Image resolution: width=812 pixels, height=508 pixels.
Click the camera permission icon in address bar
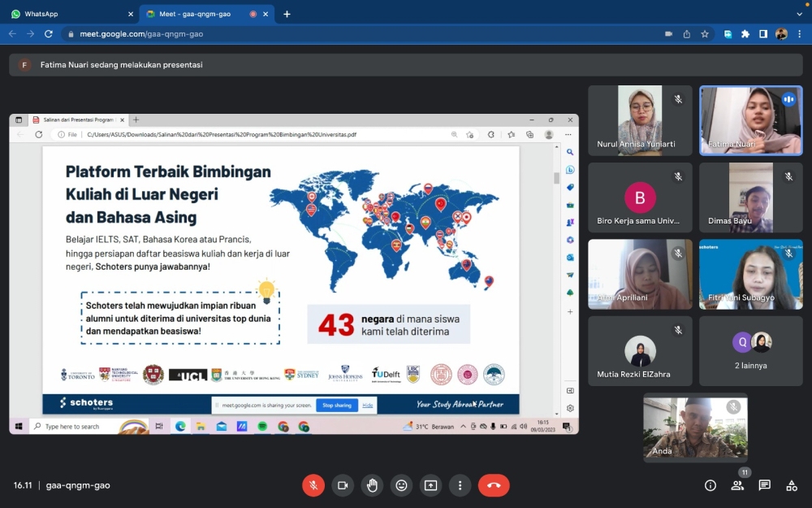(668, 33)
